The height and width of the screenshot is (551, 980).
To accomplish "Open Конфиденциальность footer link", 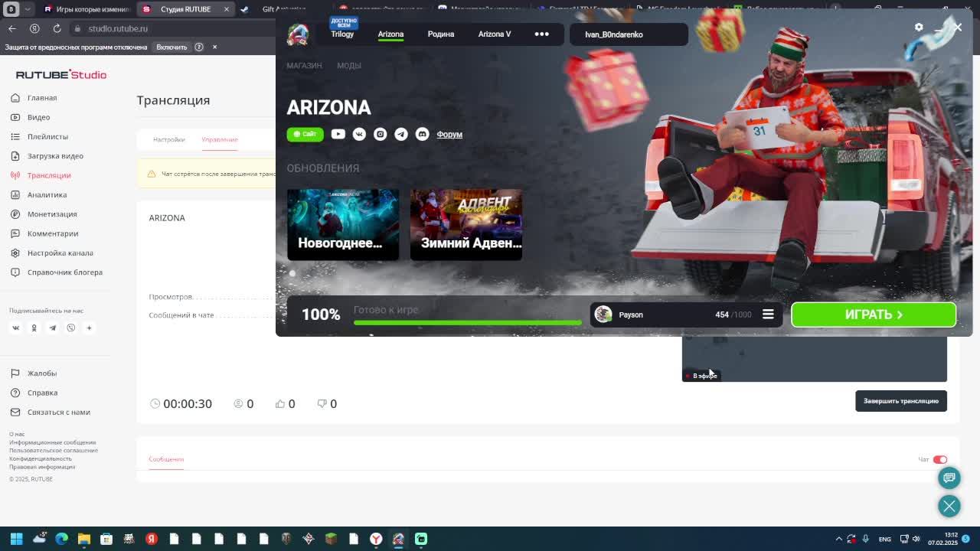I will pos(41,458).
